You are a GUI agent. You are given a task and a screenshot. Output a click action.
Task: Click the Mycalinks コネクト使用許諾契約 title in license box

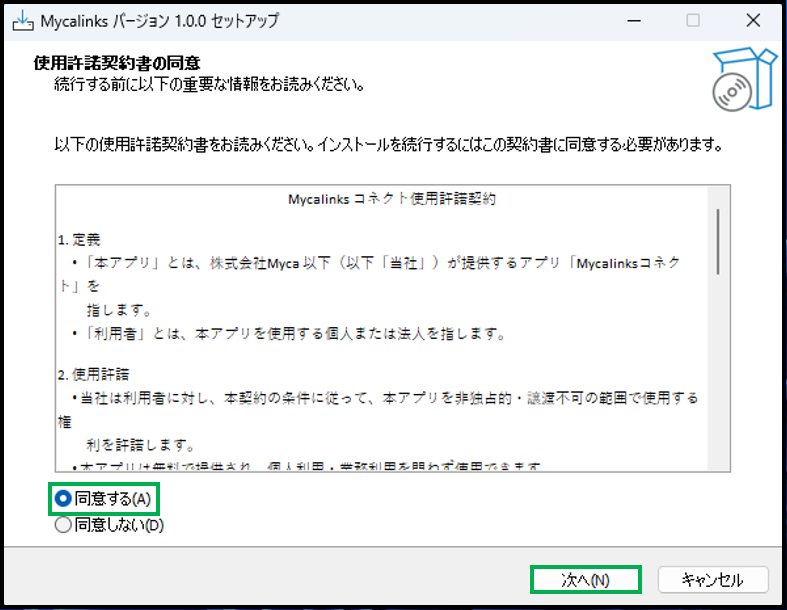click(392, 199)
